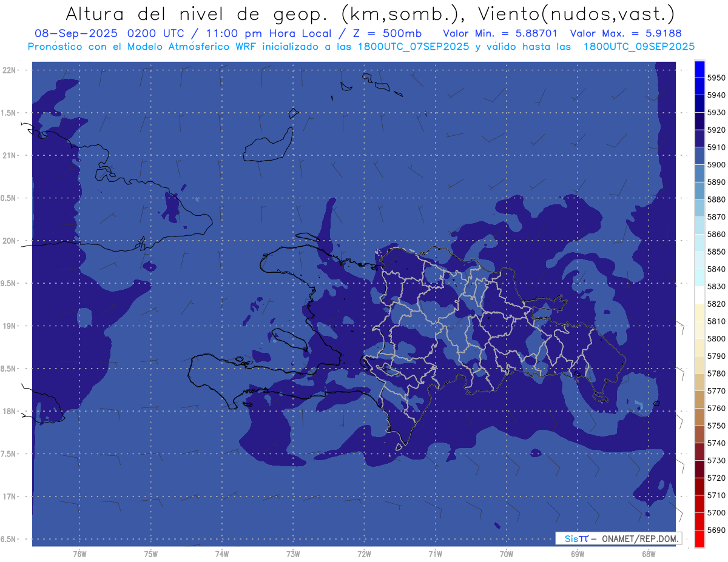Click the '22N' latitude axis label
Viewport: 728px width, 562px height.
click(9, 70)
